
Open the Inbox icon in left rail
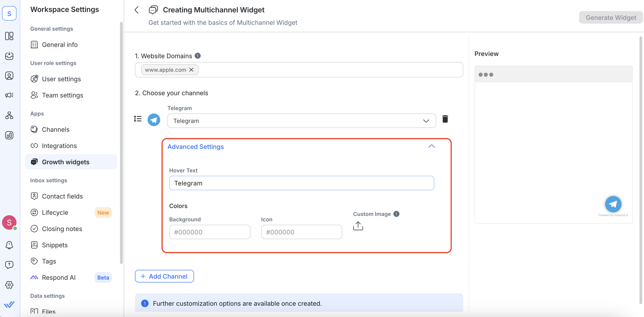(x=9, y=56)
